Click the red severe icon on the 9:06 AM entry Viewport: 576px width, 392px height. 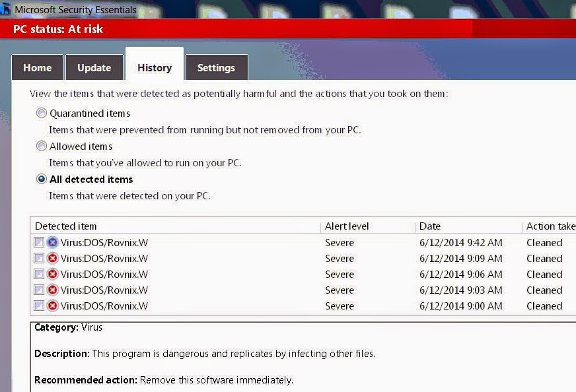pyautogui.click(x=51, y=274)
